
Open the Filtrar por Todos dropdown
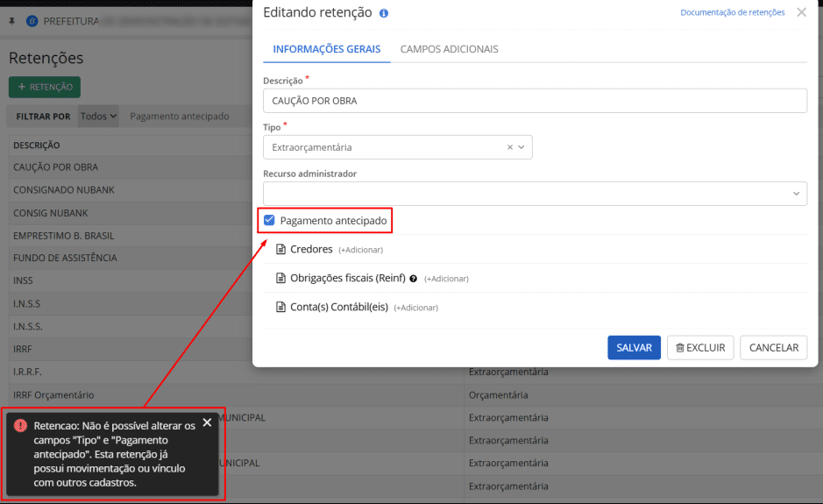point(98,116)
